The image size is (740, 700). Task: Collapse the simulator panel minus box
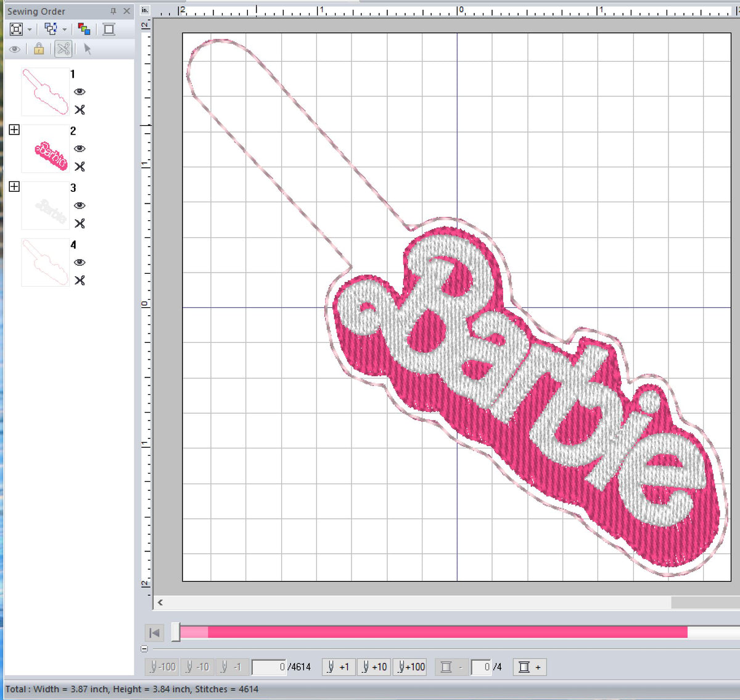(144, 649)
